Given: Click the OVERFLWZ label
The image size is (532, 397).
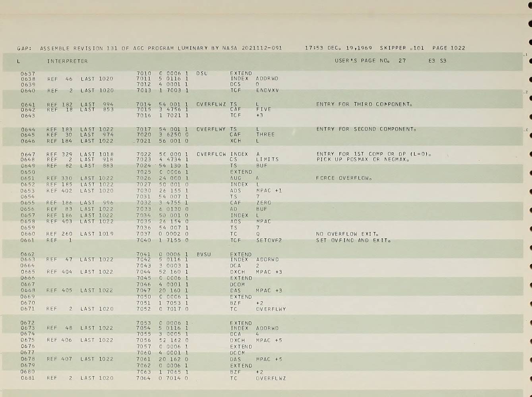Looking at the screenshot, I should 211,104.
